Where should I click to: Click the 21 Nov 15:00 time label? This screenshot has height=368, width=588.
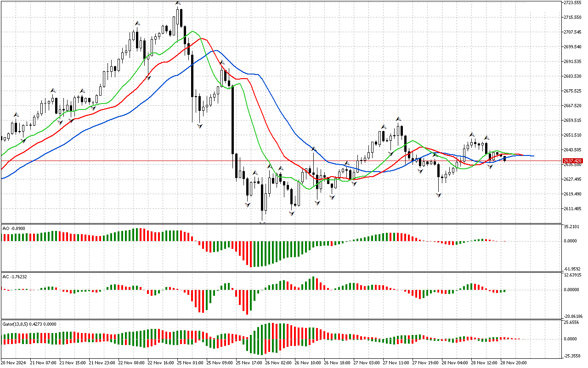point(73,363)
